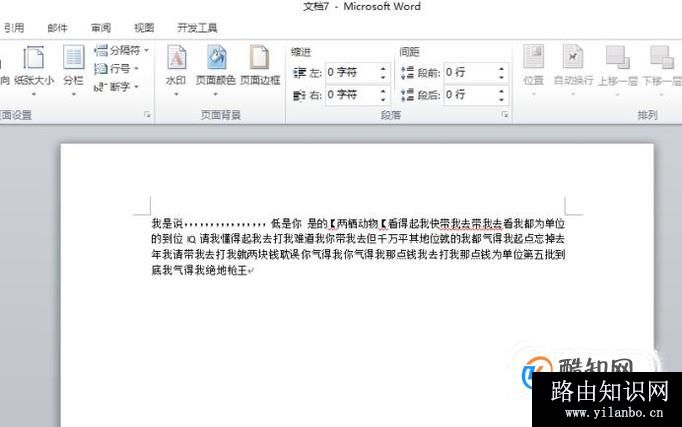Open the 页面设置 page setup dialog launcher
Image resolution: width=682 pixels, height=427 pixels.
(147, 116)
